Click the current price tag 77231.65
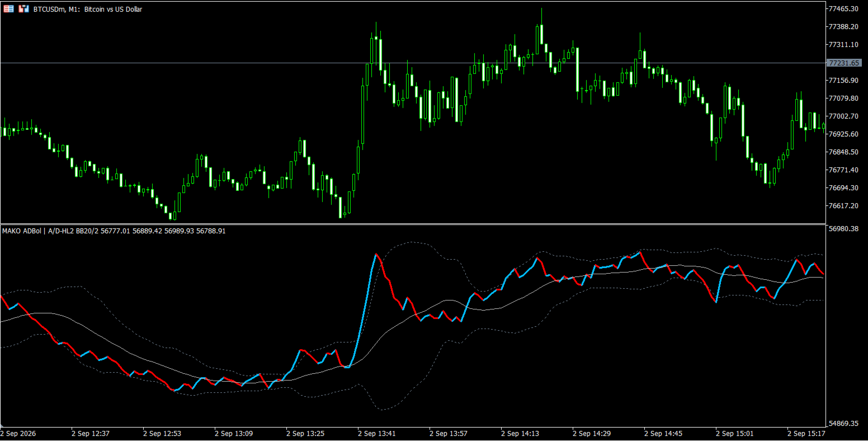The height and width of the screenshot is (441, 868). [845, 63]
